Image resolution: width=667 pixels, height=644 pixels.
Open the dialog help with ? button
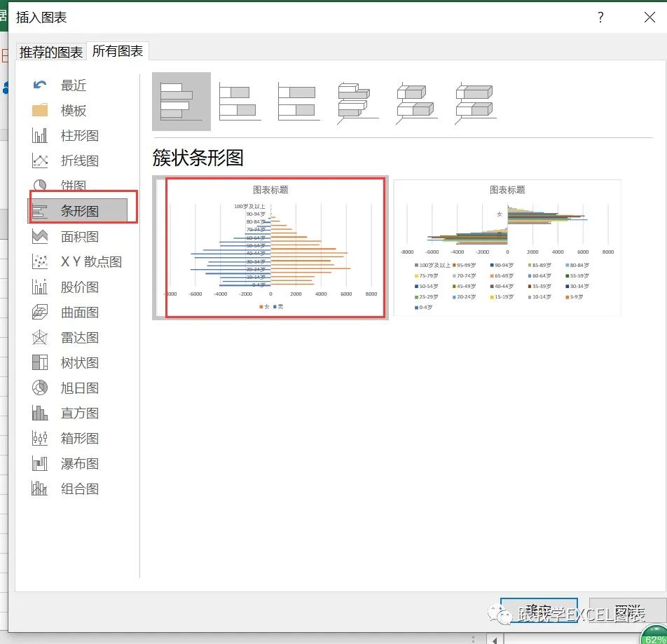(x=600, y=18)
